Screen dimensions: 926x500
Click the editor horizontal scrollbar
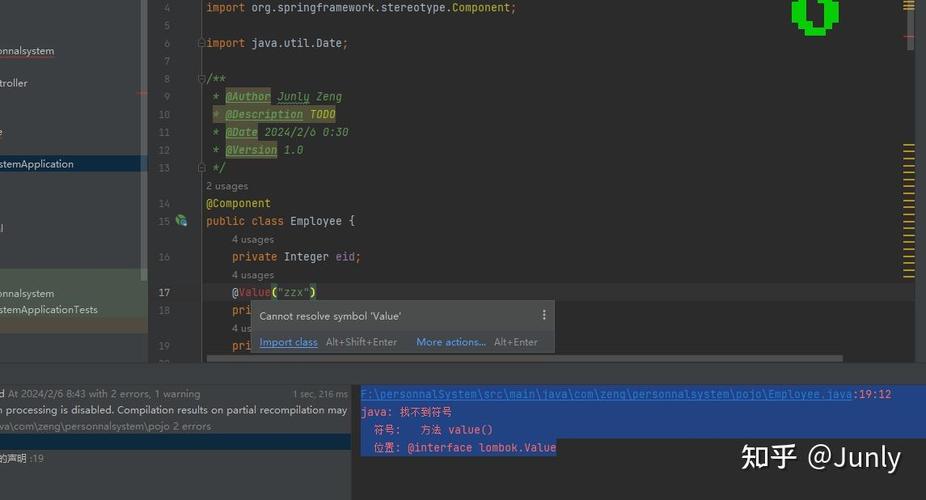tap(524, 358)
